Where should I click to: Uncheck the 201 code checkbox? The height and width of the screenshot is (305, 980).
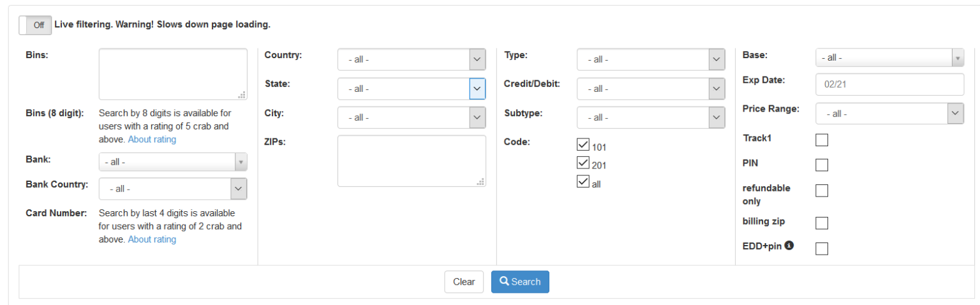(x=583, y=163)
